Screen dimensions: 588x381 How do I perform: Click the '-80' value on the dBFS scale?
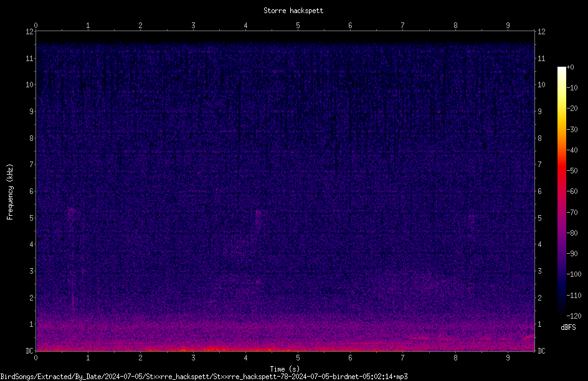tap(572, 233)
